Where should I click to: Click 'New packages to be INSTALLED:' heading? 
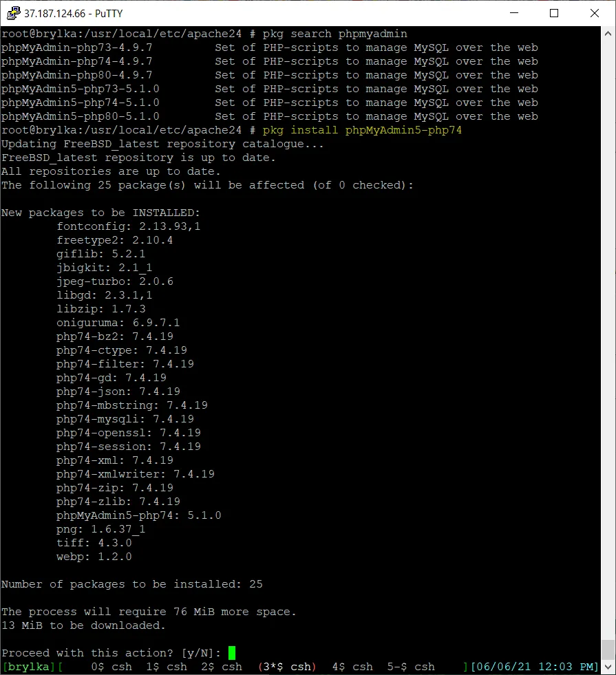[100, 213]
